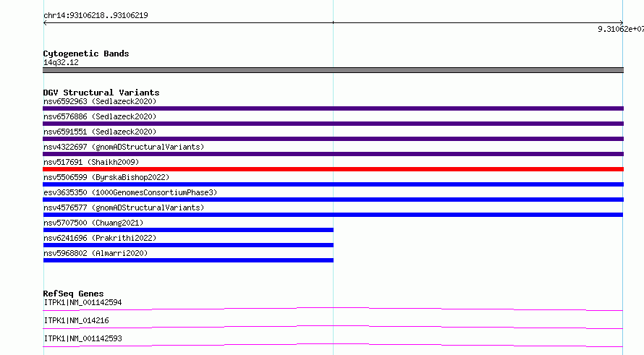Click the purple bar for nsv6576886

pyautogui.click(x=333, y=124)
